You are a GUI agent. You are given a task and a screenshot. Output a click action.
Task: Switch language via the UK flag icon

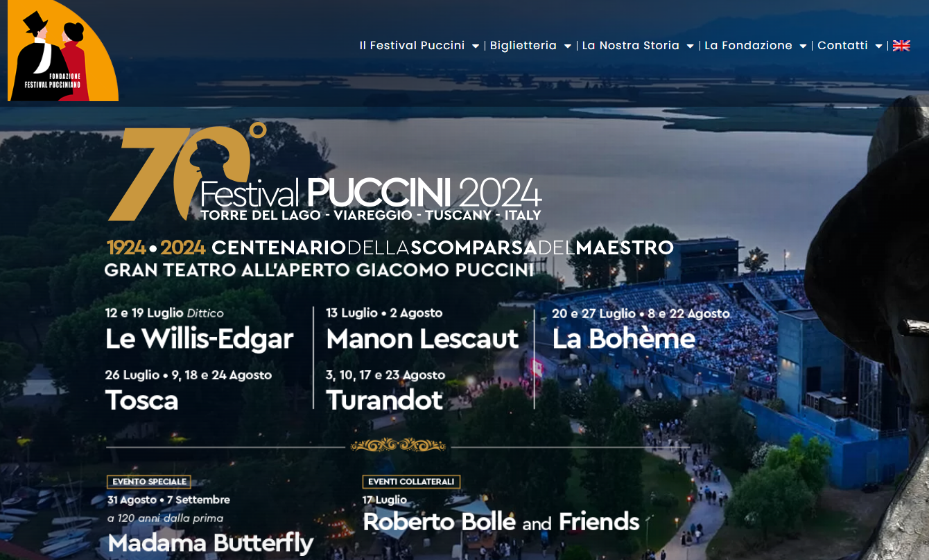pyautogui.click(x=901, y=46)
